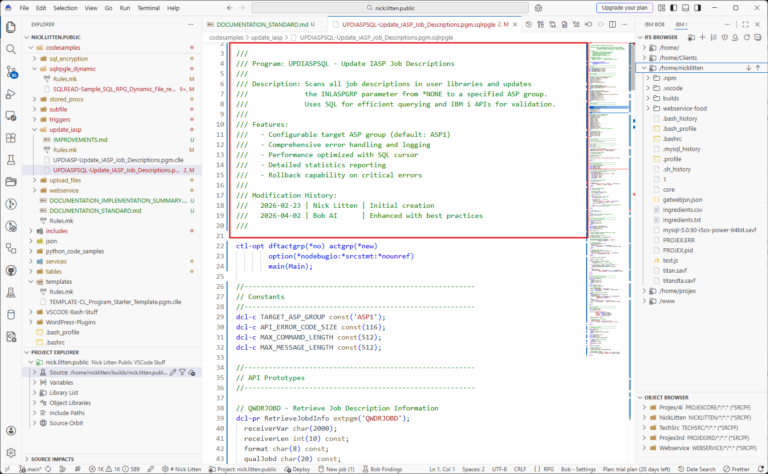Toggle Secondary Side Bar visibility
Screen dimensions: 768x474
click(697, 8)
